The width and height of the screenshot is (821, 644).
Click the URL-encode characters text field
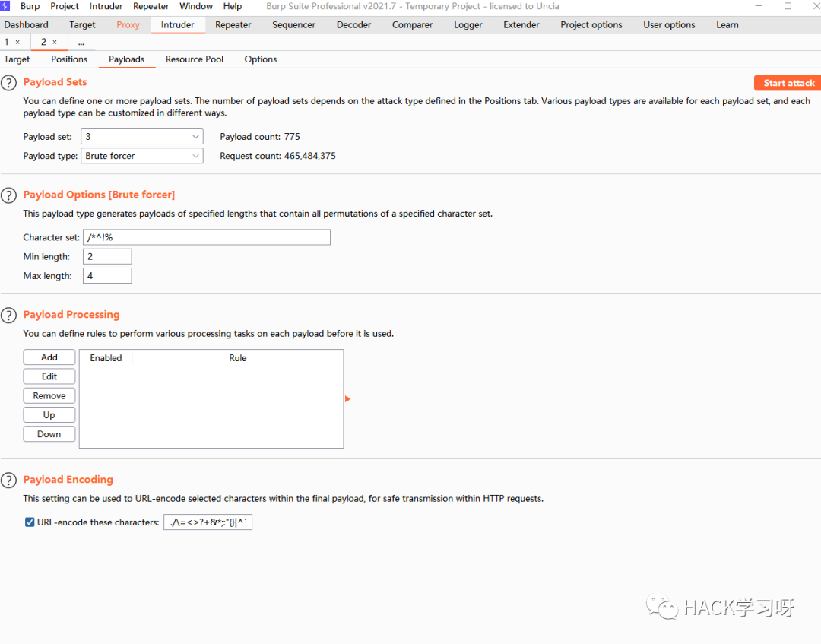[x=208, y=522]
